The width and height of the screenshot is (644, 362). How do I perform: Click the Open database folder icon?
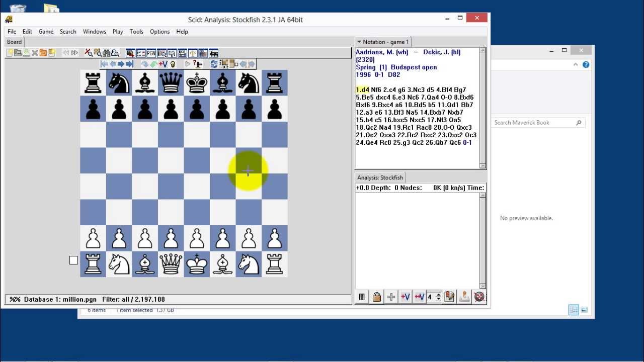tap(18, 53)
